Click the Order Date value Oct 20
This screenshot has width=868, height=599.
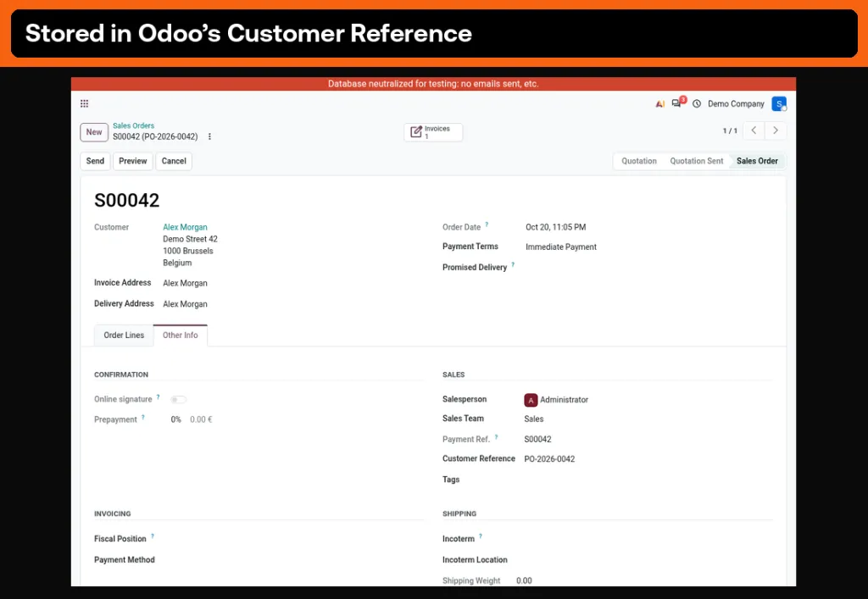tap(555, 227)
